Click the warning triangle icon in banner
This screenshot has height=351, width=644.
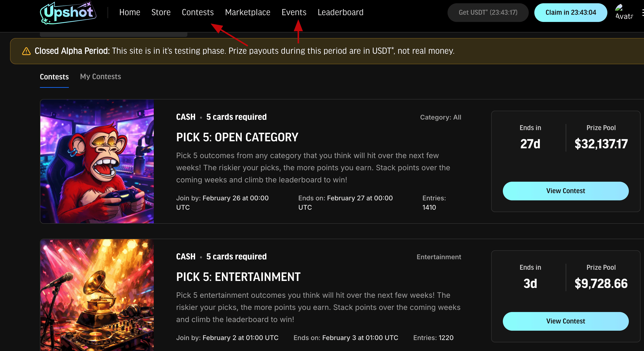tap(26, 51)
